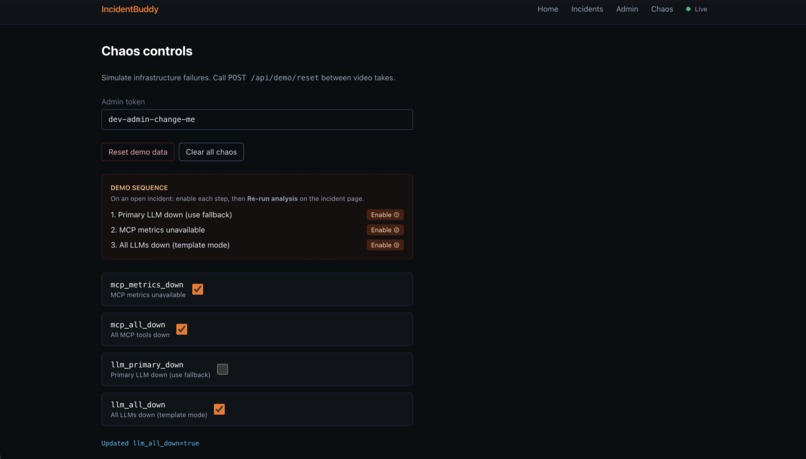Viewport: 806px width, 459px height.
Task: Click the 'POST /api/demo/reset' code text
Action: [x=273, y=78]
